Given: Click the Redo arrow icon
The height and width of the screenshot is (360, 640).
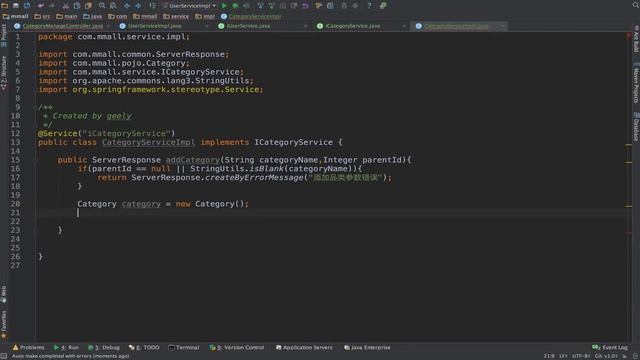Looking at the screenshot, I should (52, 6).
